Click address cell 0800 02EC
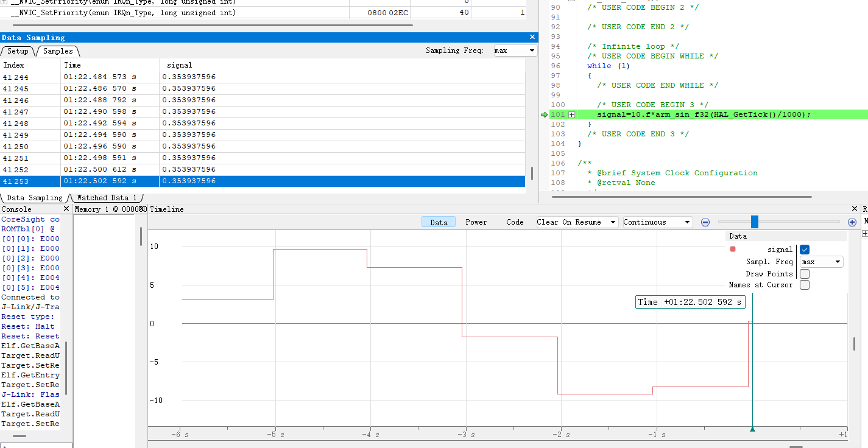868x448 pixels. point(388,13)
